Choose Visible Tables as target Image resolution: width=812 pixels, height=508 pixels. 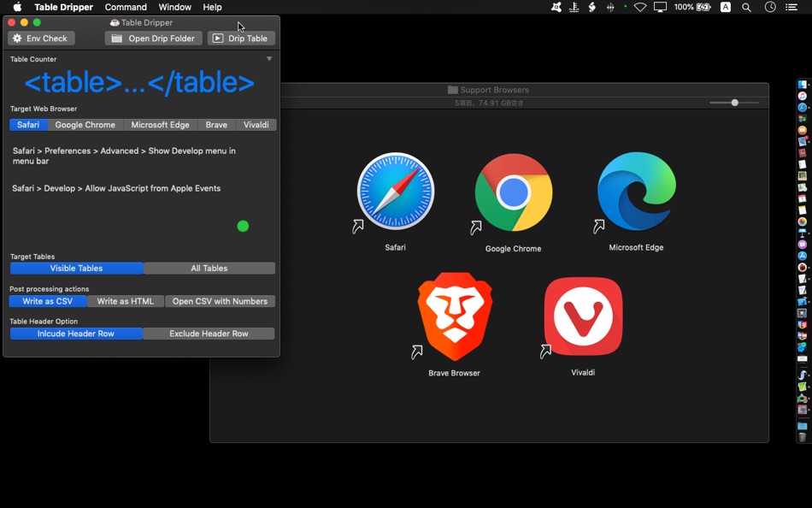(x=76, y=268)
